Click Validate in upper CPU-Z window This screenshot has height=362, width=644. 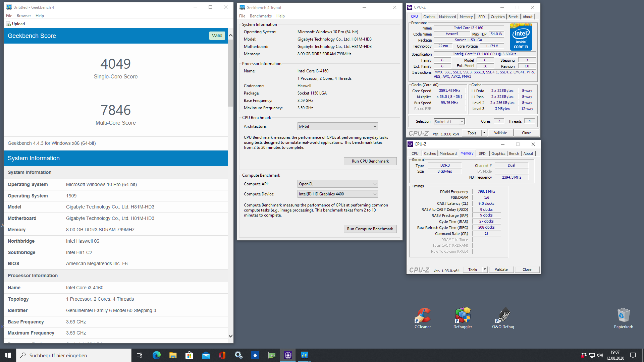tap(500, 133)
